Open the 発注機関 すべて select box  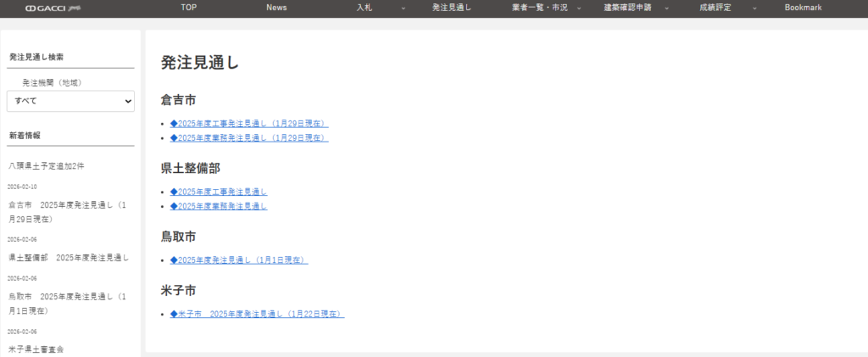point(70,101)
